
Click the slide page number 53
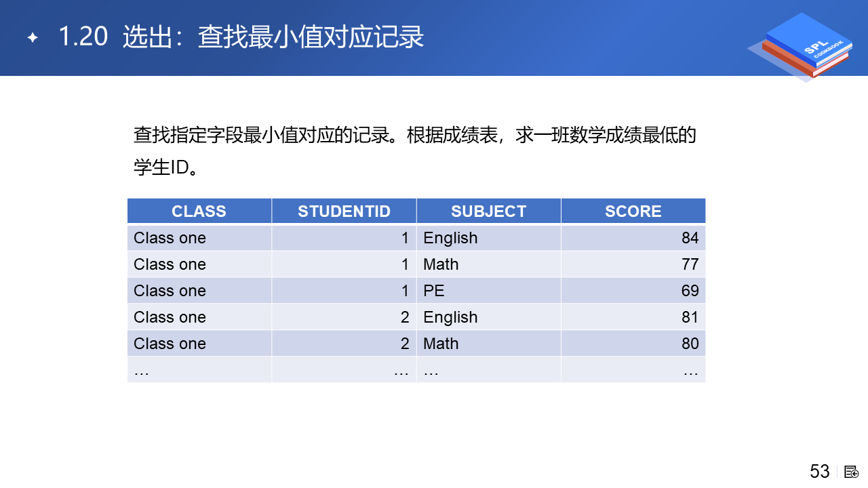pyautogui.click(x=820, y=472)
